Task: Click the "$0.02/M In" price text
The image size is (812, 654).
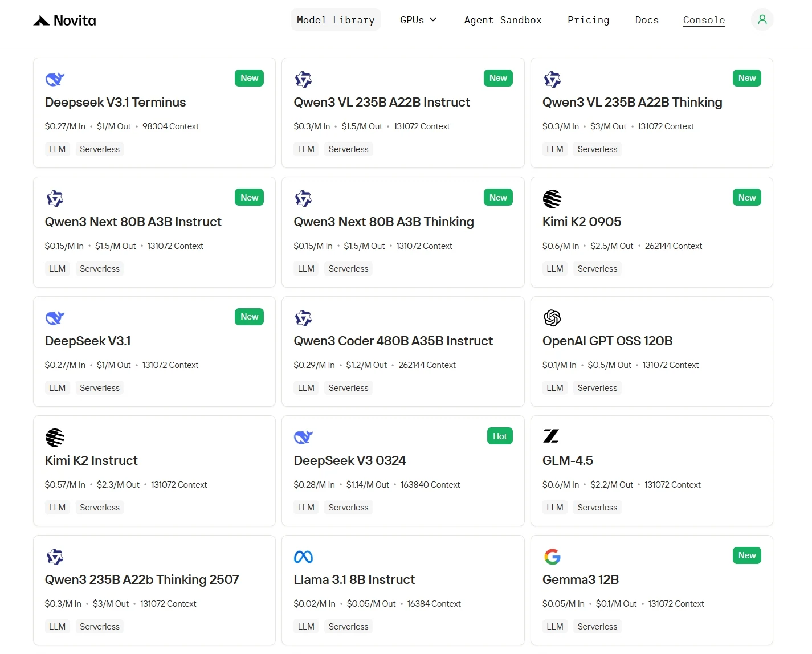Action: pos(315,604)
